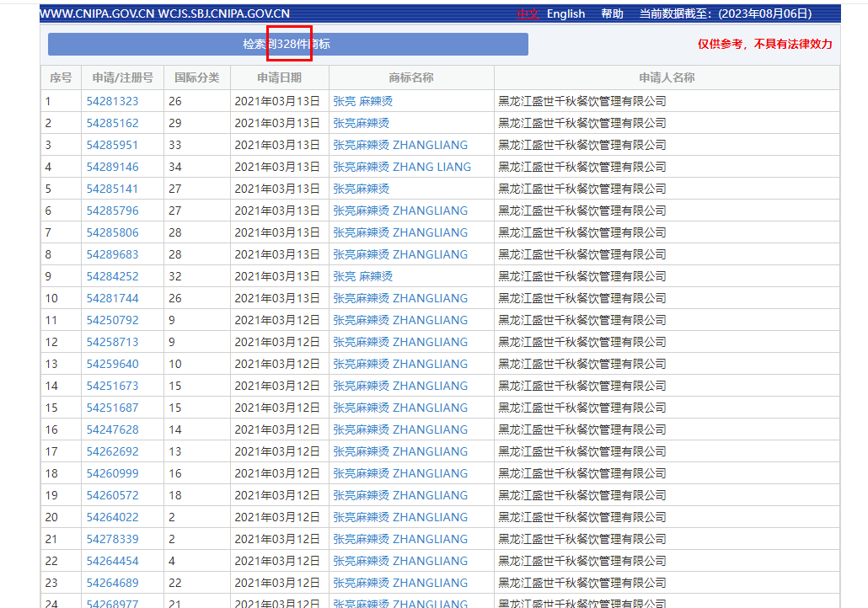
Task: Open registration number 54289683
Action: tap(112, 254)
